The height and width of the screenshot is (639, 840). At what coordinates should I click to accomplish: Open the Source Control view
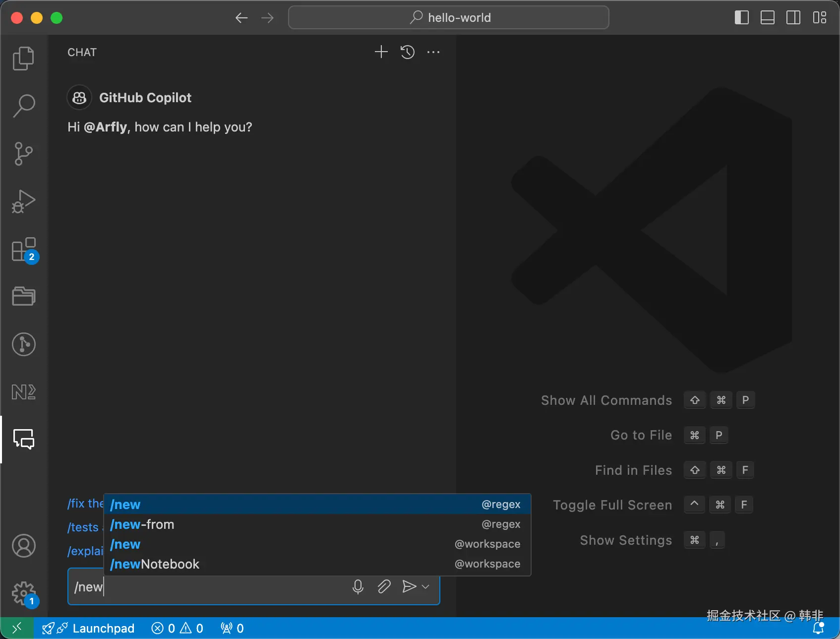click(x=23, y=154)
